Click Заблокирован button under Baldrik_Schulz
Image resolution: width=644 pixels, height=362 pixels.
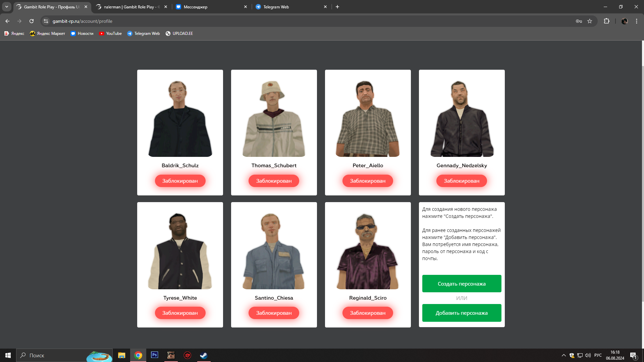[x=180, y=181]
